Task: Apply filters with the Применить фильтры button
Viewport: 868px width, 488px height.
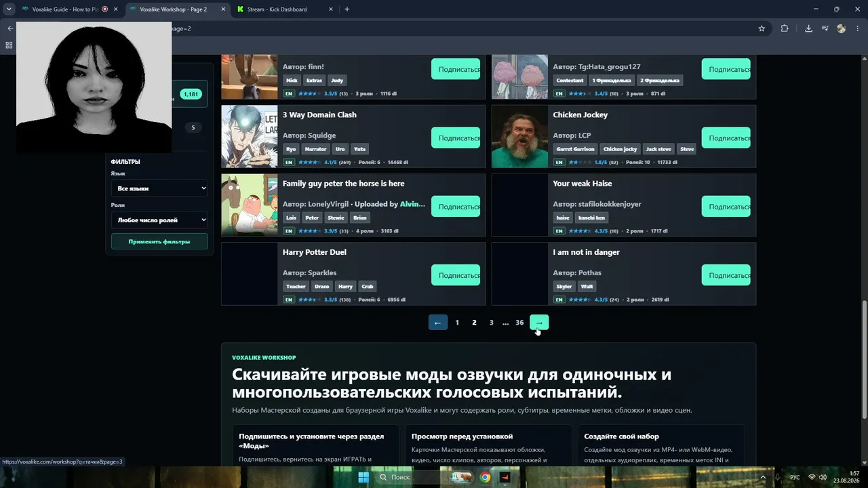Action: 159,241
